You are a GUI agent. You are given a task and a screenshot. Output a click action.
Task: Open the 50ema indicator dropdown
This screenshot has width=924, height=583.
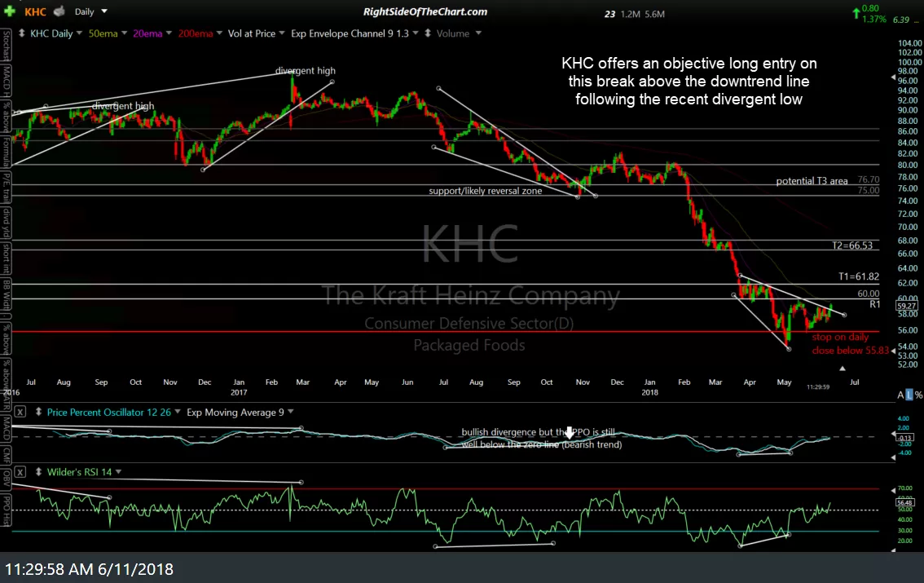(x=125, y=33)
